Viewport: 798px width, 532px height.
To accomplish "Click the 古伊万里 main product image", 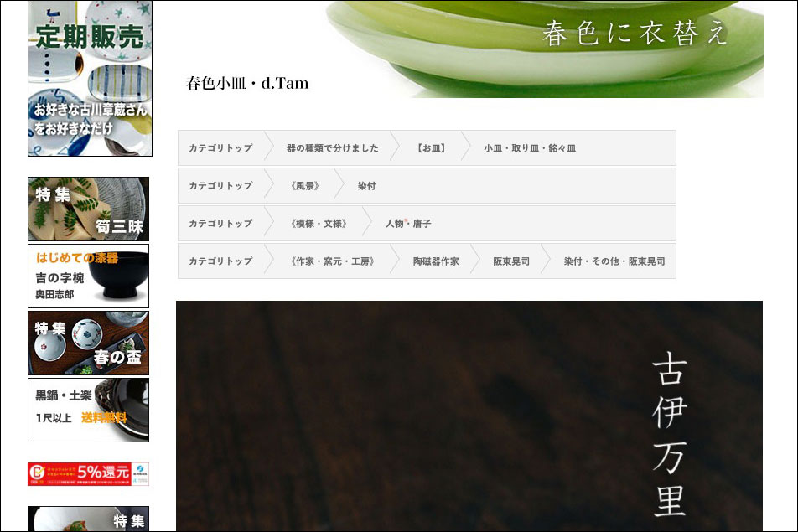I will (469, 416).
